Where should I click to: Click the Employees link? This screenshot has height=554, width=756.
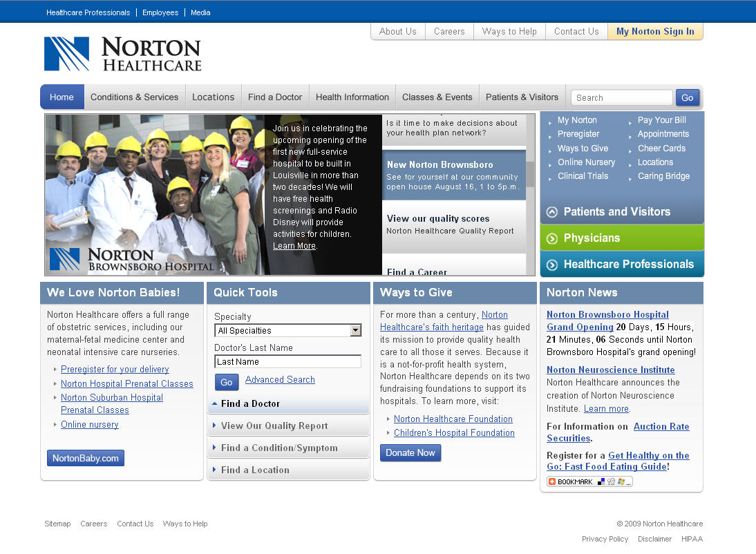pyautogui.click(x=160, y=12)
